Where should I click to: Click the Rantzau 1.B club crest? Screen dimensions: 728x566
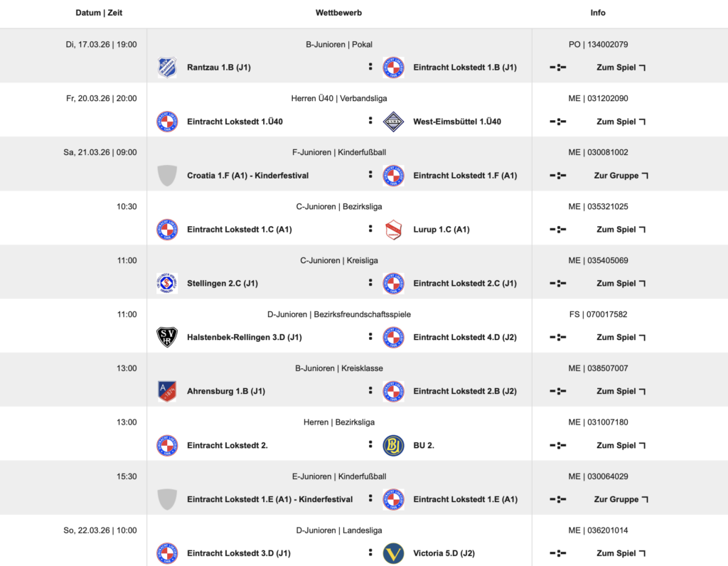(x=166, y=68)
